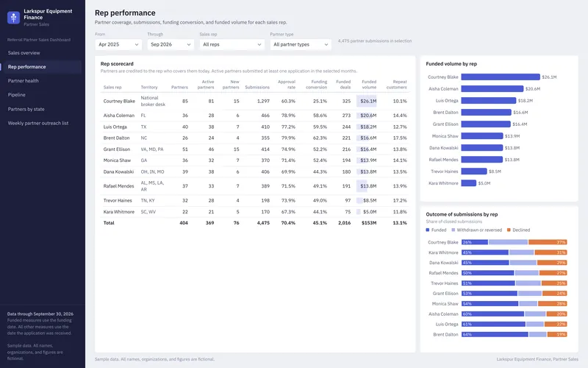Click the VA, MD, PA territory cell
588x368 pixels.
coord(152,149)
